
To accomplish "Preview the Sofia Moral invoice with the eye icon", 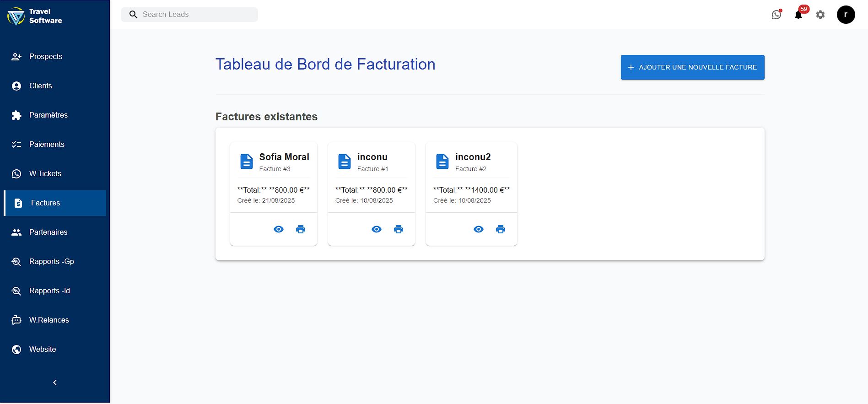I will pyautogui.click(x=279, y=229).
